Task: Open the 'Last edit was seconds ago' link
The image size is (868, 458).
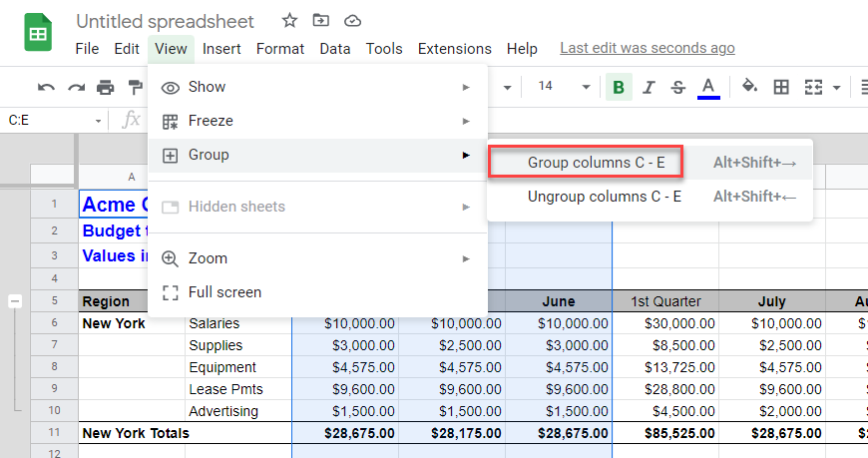Action: point(648,48)
